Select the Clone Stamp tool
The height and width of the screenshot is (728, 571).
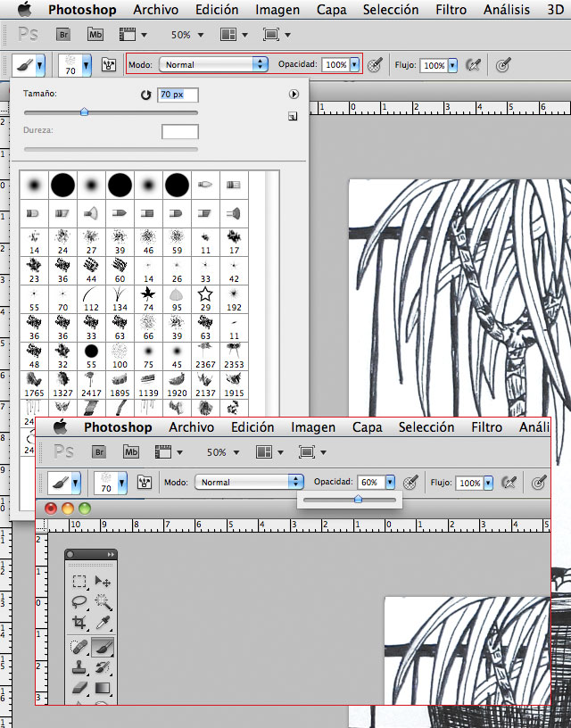coord(79,667)
